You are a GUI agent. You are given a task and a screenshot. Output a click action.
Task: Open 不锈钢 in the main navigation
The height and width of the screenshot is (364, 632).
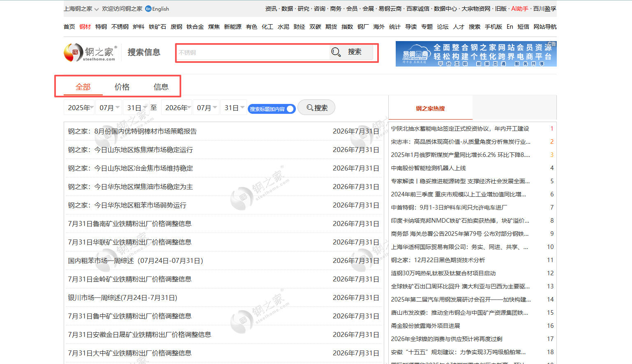pos(120,27)
